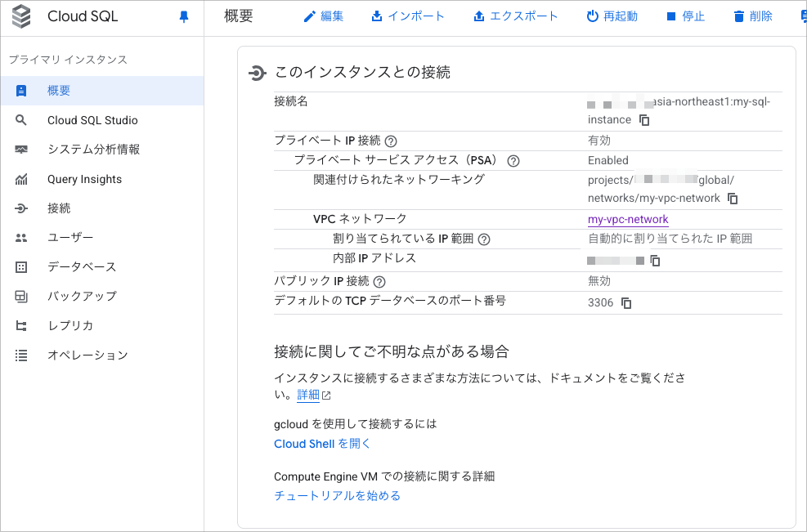Image resolution: width=807 pixels, height=532 pixels.
Task: Click the 概要 sidebar icon
Action: [21, 91]
